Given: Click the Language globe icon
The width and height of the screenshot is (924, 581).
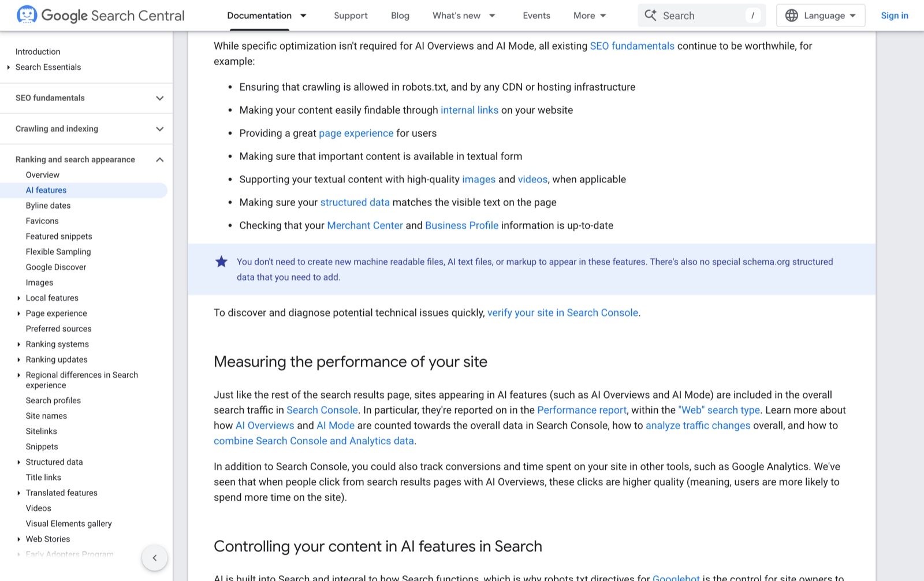Looking at the screenshot, I should [792, 16].
